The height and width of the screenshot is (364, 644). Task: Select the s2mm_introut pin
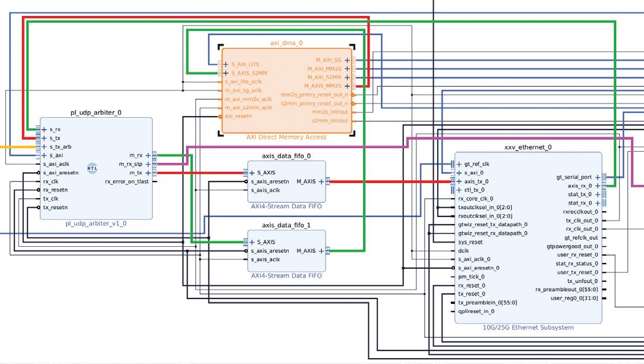(330, 121)
